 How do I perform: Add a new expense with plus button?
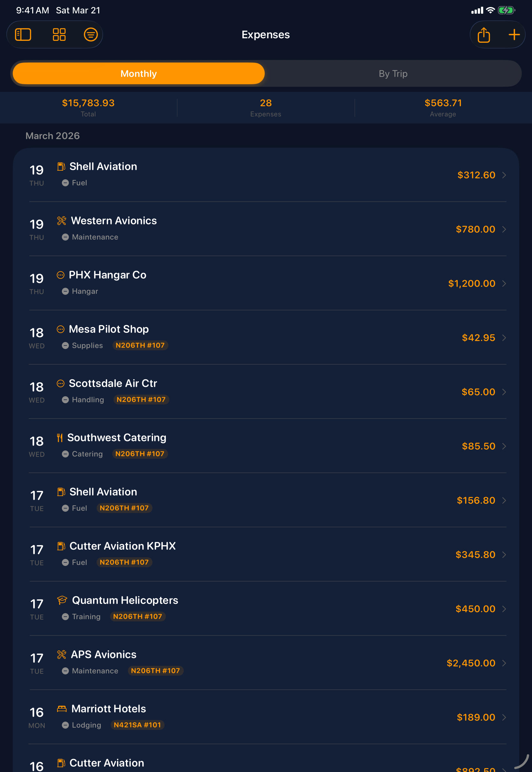tap(514, 34)
